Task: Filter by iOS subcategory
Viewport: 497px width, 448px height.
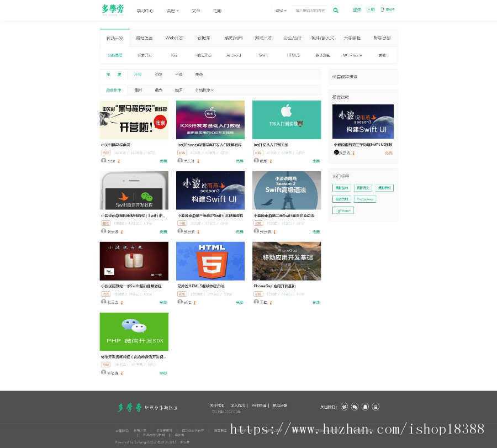Action: 174,55
